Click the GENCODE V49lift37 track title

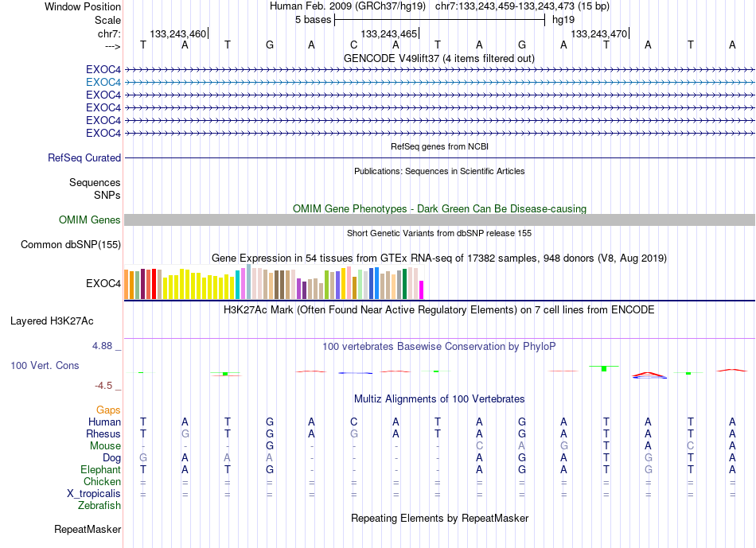click(x=439, y=59)
